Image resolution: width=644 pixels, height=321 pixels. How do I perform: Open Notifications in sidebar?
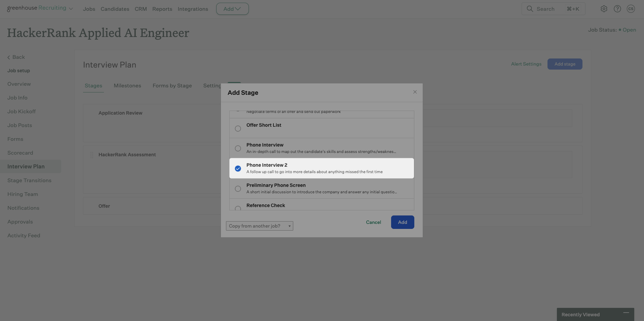24,208
